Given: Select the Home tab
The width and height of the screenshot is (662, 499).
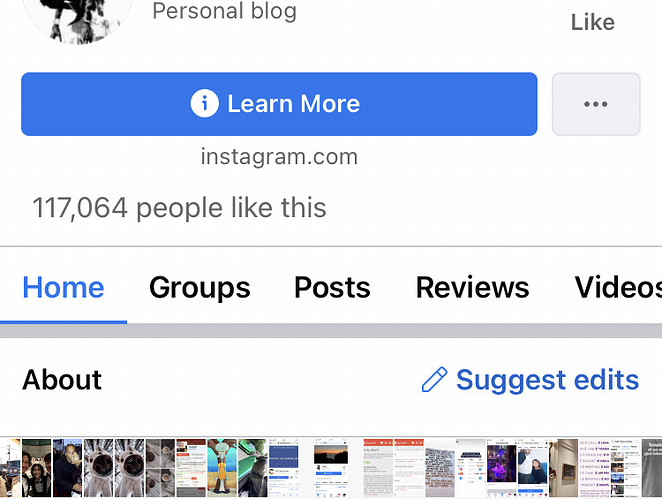Looking at the screenshot, I should pyautogui.click(x=63, y=287).
